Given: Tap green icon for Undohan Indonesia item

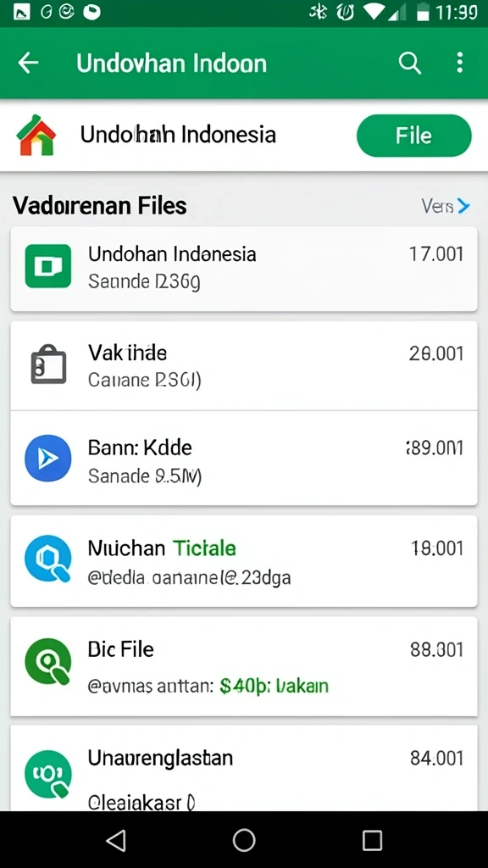Looking at the screenshot, I should coord(48,266).
